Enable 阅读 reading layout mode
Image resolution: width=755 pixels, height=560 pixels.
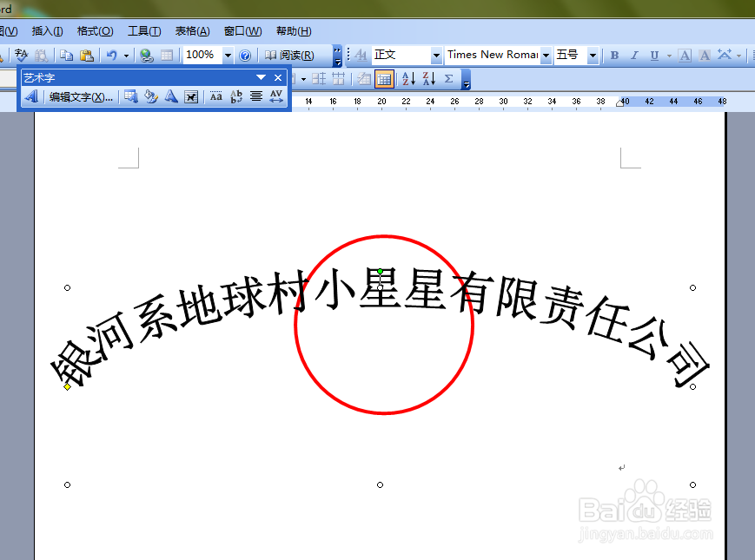293,54
